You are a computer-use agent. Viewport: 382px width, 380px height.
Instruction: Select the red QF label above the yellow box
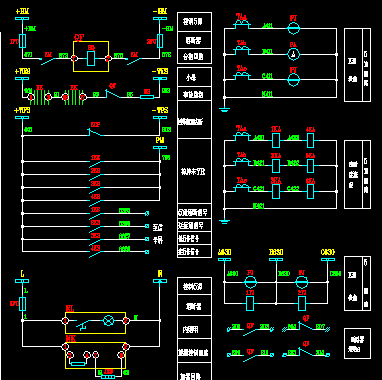pyautogui.click(x=79, y=38)
